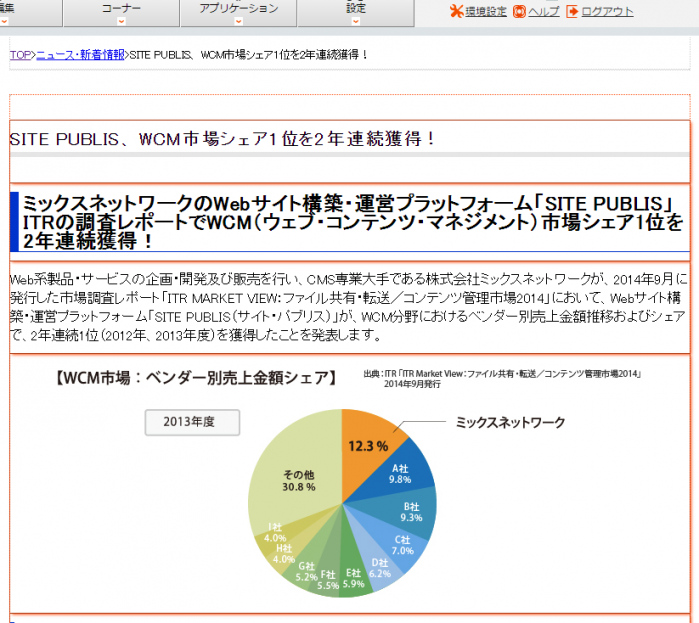Open the コーナー menu
The width and height of the screenshot is (699, 623).
point(121,12)
